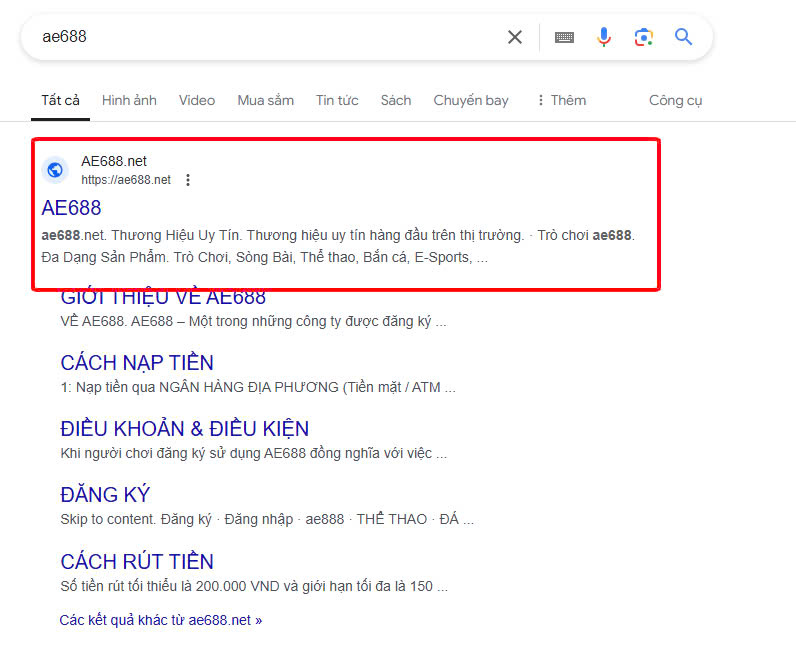Open Google Lens image search icon

643,37
